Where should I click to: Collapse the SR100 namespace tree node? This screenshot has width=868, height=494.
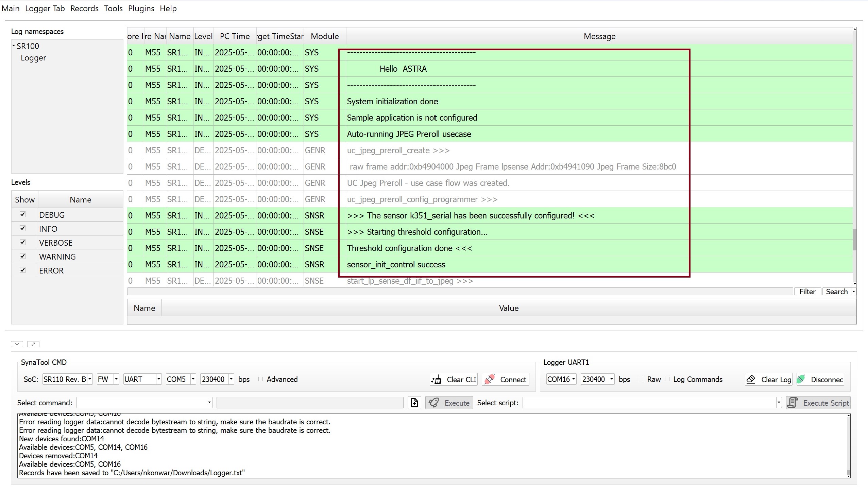pyautogui.click(x=14, y=46)
